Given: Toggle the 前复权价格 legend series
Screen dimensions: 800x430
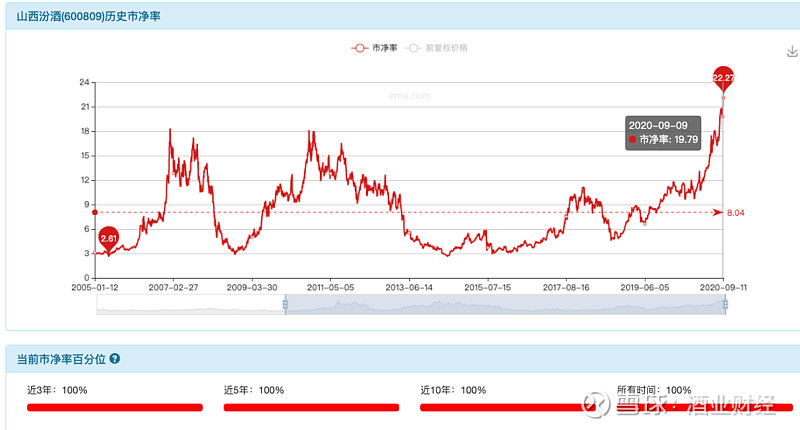Looking at the screenshot, I should click(x=436, y=48).
